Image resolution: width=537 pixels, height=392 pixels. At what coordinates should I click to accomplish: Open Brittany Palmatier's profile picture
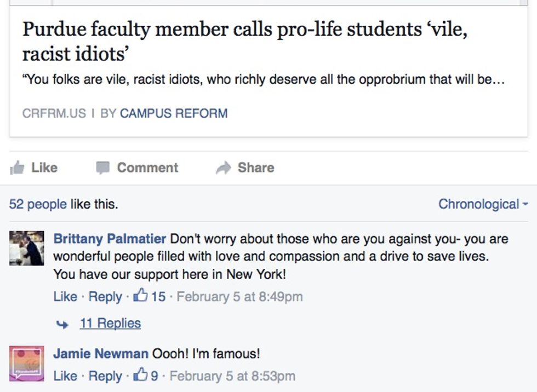pos(26,248)
